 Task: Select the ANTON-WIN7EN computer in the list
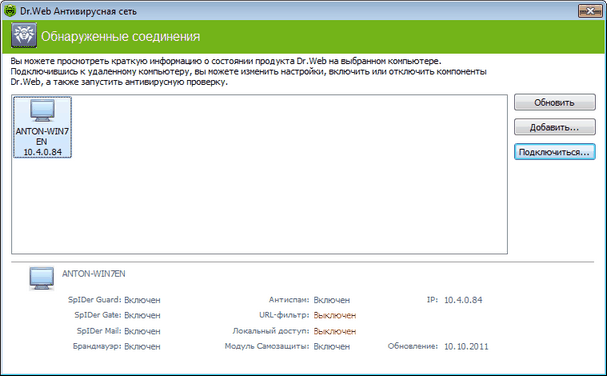click(42, 127)
